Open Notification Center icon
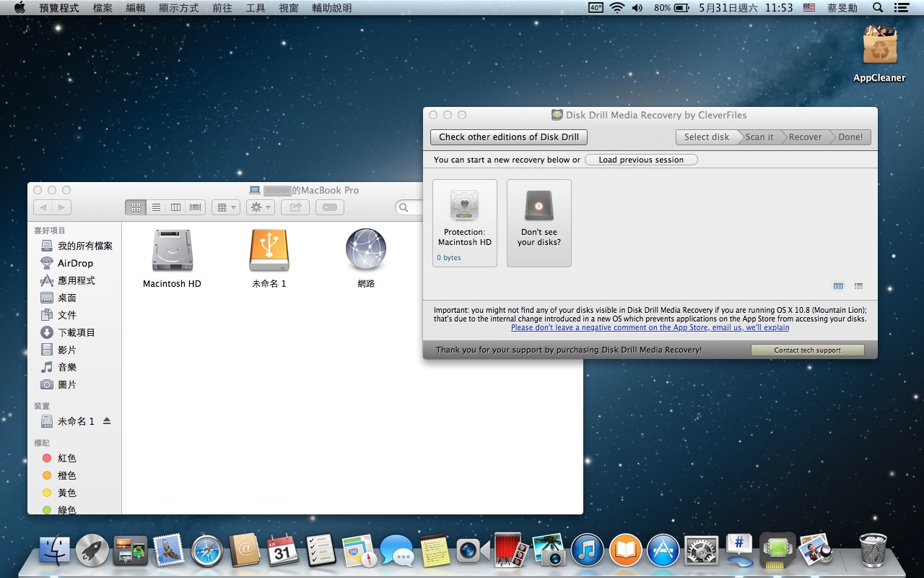 pos(901,8)
